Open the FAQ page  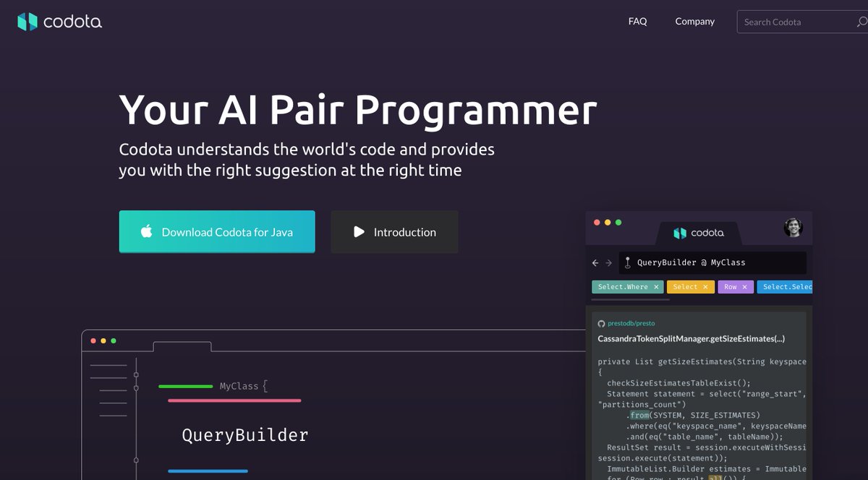point(637,22)
